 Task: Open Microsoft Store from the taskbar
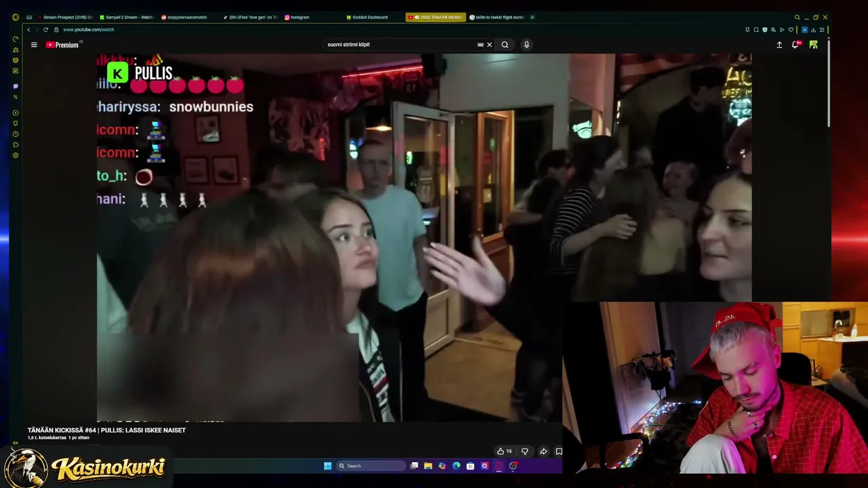[x=470, y=466]
